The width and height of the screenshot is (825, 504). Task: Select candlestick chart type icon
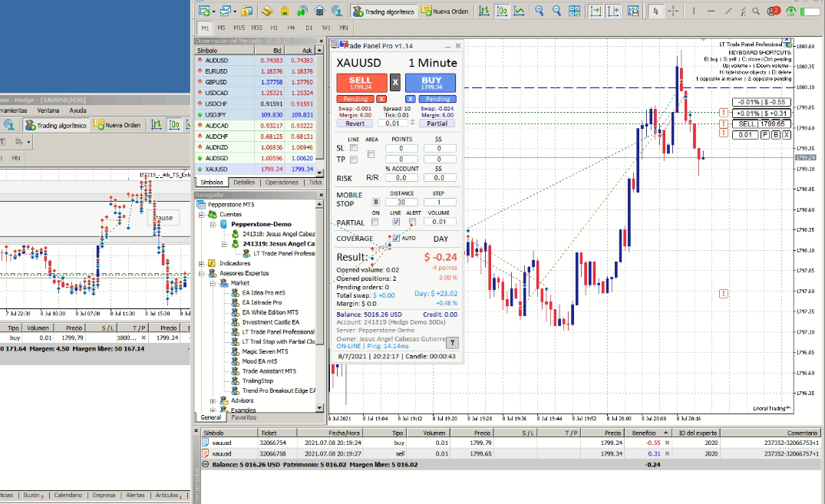pyautogui.click(x=502, y=11)
